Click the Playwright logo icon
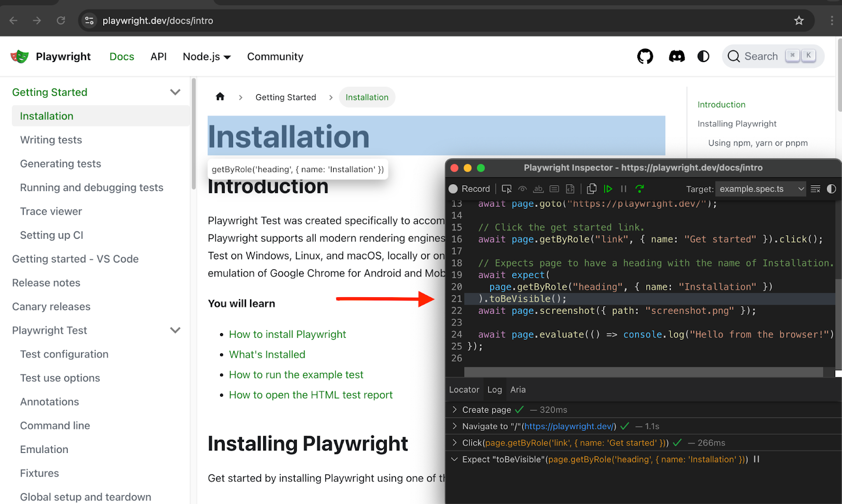Viewport: 842px width, 504px height. [19, 56]
